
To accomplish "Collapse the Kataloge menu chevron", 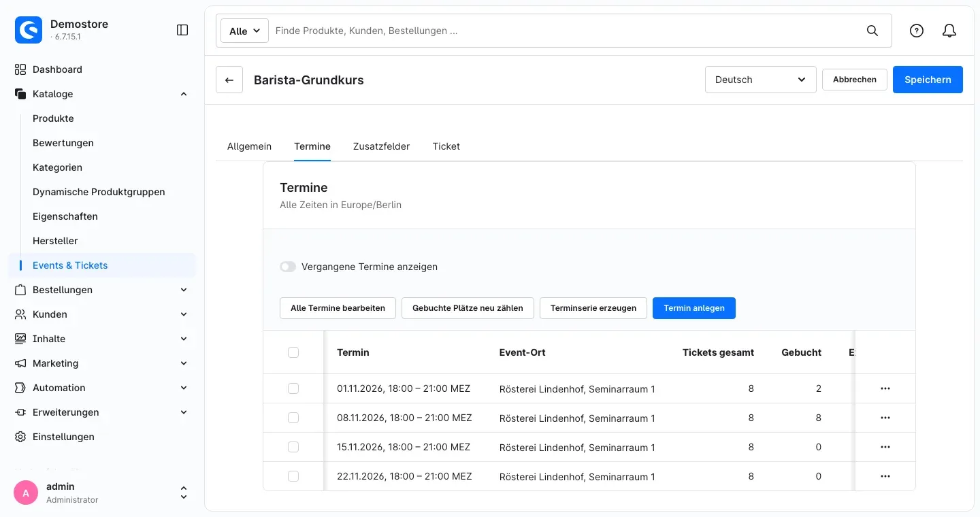I will (x=184, y=94).
